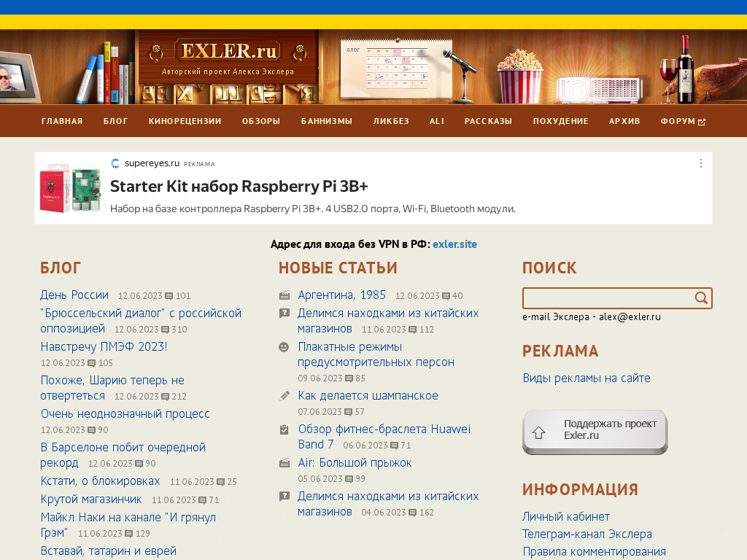Click the up arrow icon on support button

(539, 432)
